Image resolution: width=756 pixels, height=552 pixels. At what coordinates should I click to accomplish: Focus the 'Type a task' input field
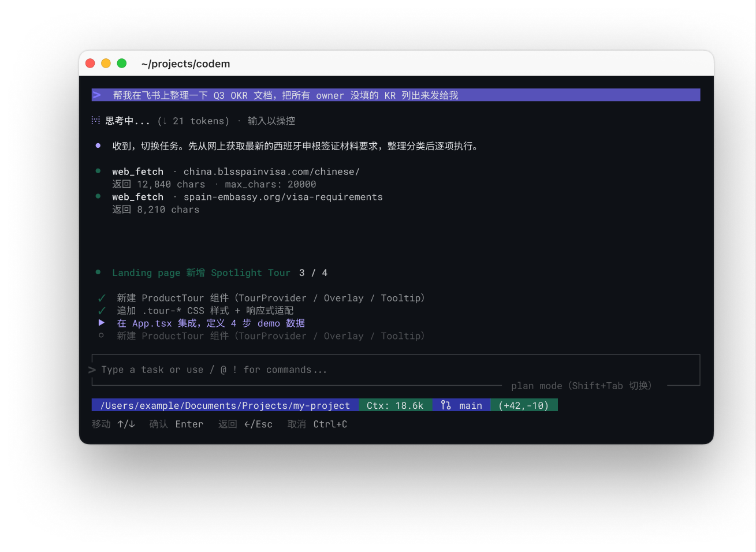[x=396, y=370]
